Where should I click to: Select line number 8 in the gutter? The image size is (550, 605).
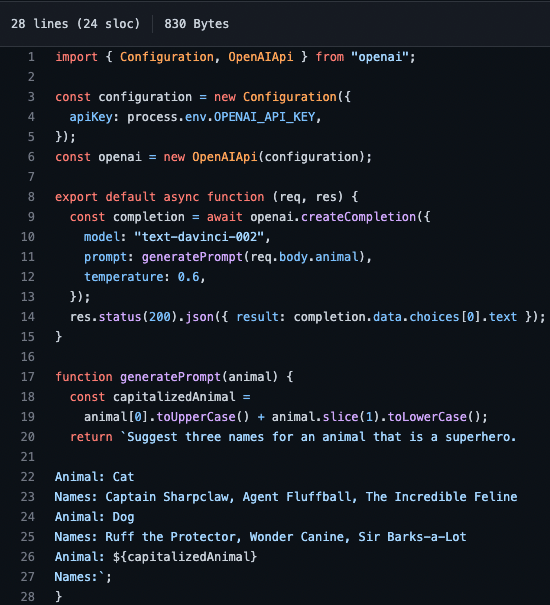point(31,197)
